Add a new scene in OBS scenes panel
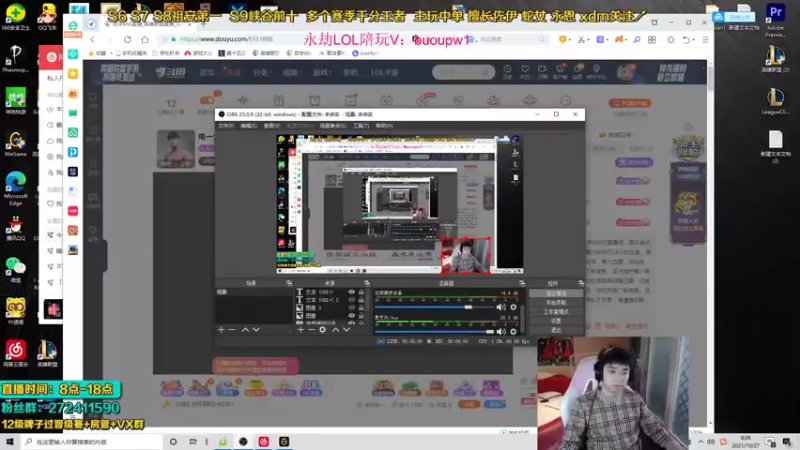800x450 pixels. [x=221, y=330]
